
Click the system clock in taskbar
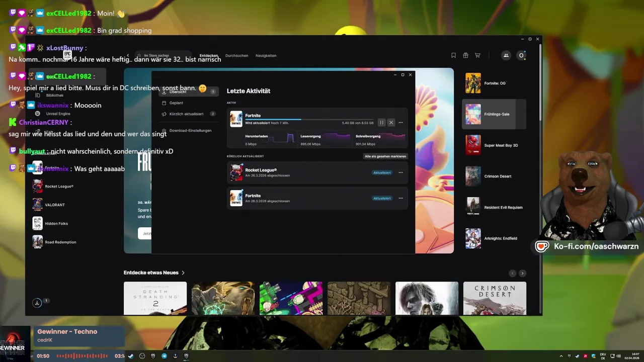pos(632,356)
